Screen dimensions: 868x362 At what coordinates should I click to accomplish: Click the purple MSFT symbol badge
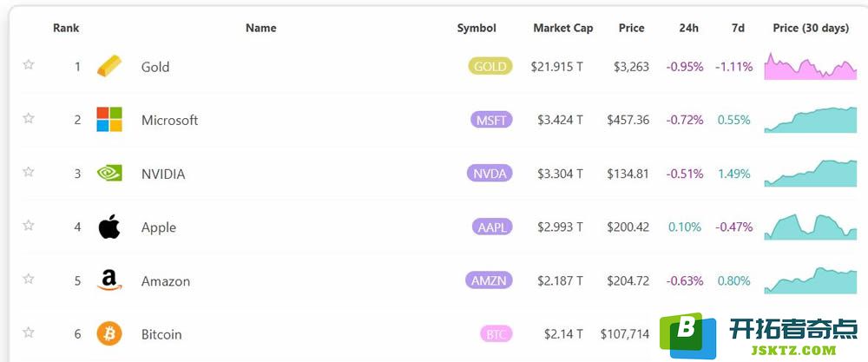tap(491, 120)
